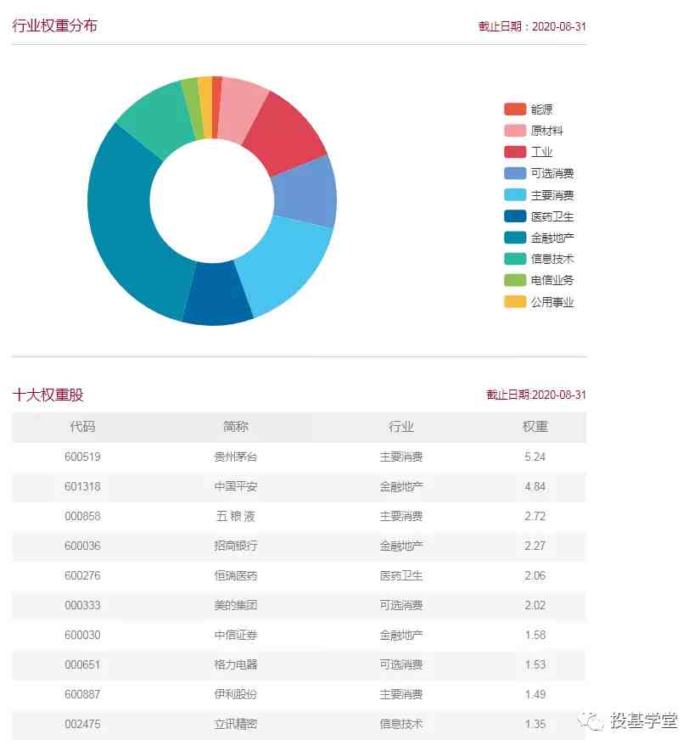Select the 恒瑞医药 name cell

[236, 575]
